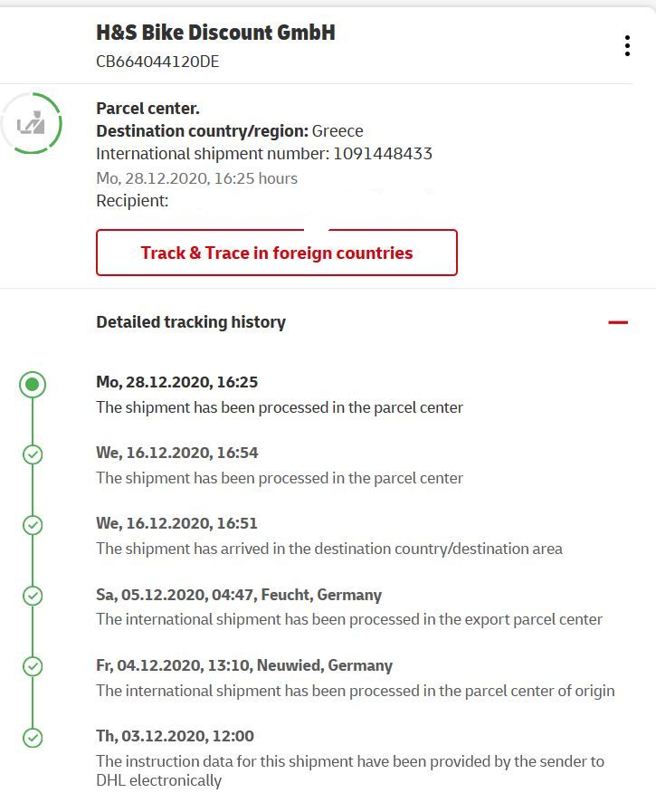The height and width of the screenshot is (812, 656).
Task: Collapse tracking history with the red minus
Action: (x=618, y=322)
